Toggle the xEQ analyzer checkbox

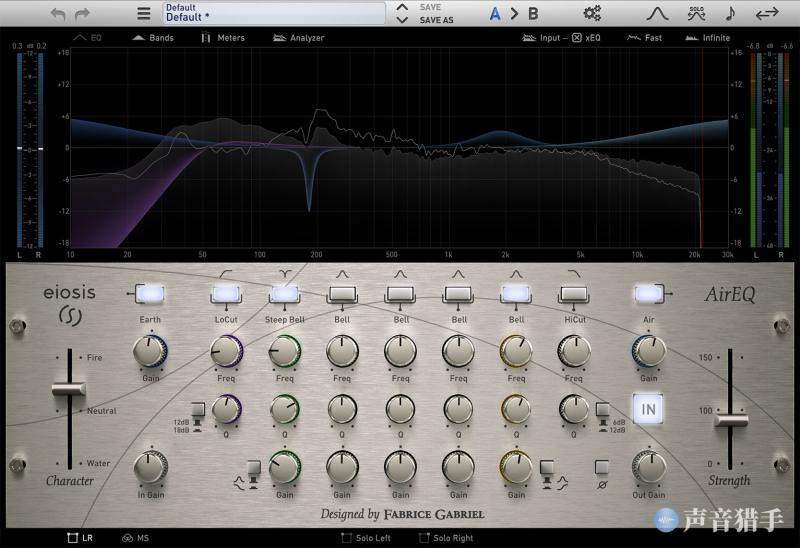pos(577,38)
